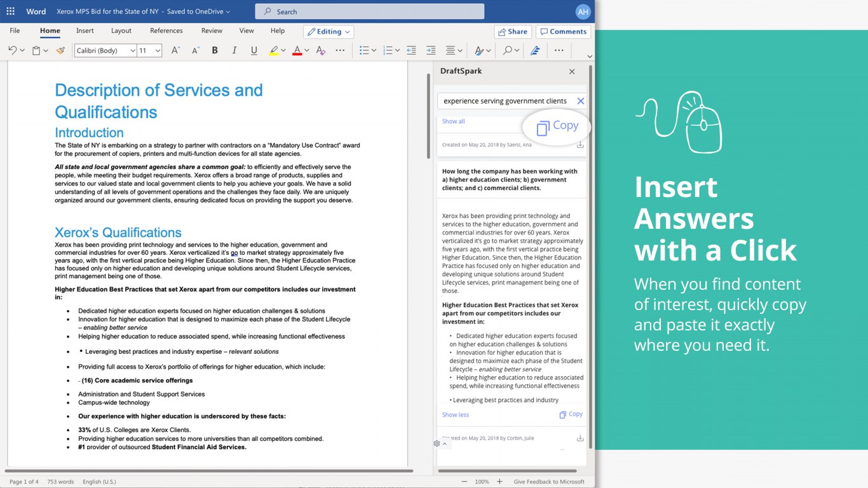Image resolution: width=868 pixels, height=488 pixels.
Task: Open the app launcher waffle icon
Action: tap(10, 11)
